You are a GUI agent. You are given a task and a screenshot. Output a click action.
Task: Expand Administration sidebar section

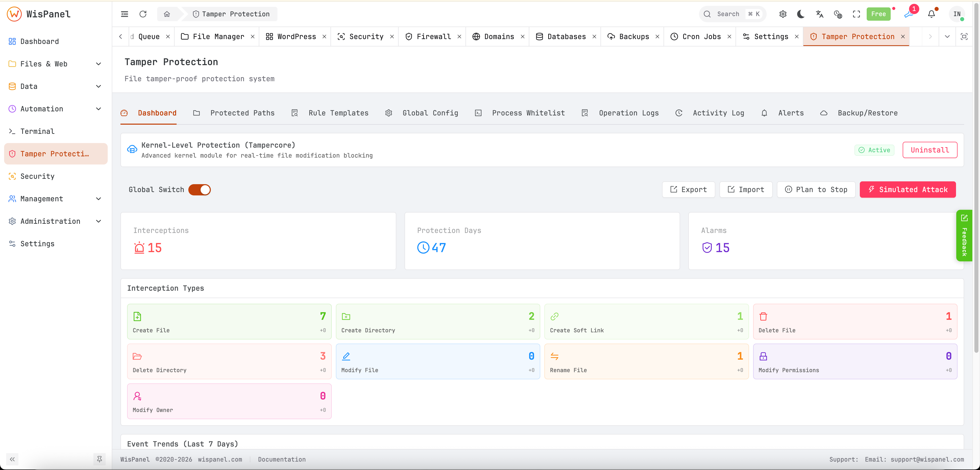(x=56, y=221)
